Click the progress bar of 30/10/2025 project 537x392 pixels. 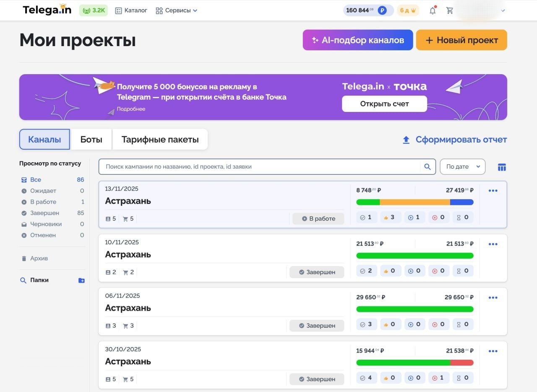pos(414,363)
